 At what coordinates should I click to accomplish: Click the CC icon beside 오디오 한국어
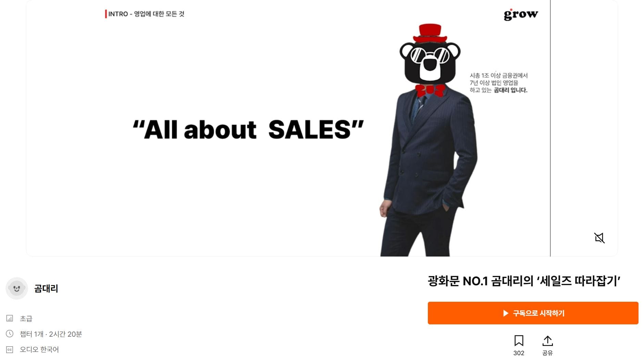[x=10, y=350]
